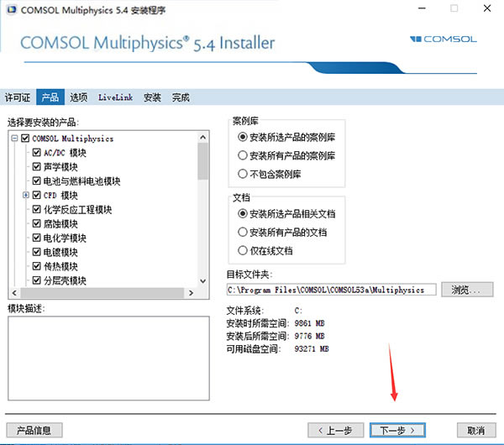This screenshot has width=504, height=445.
Task: Select 安装所有产品的文档 radio option
Action: click(243, 232)
